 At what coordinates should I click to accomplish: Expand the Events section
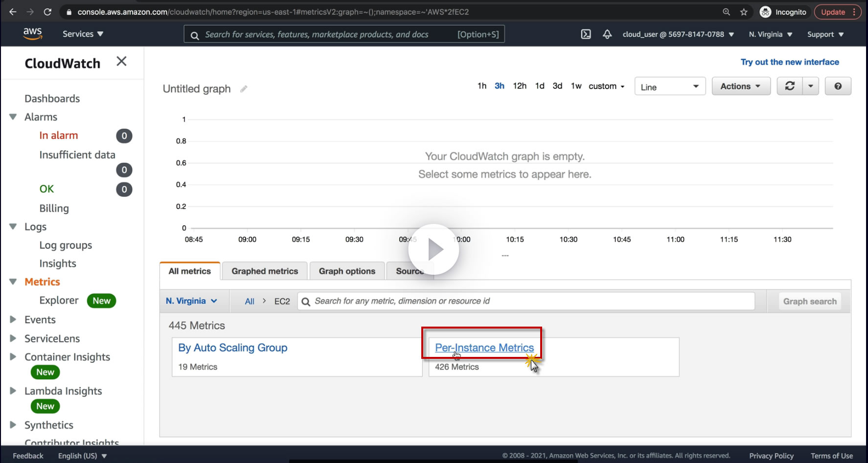(x=13, y=319)
